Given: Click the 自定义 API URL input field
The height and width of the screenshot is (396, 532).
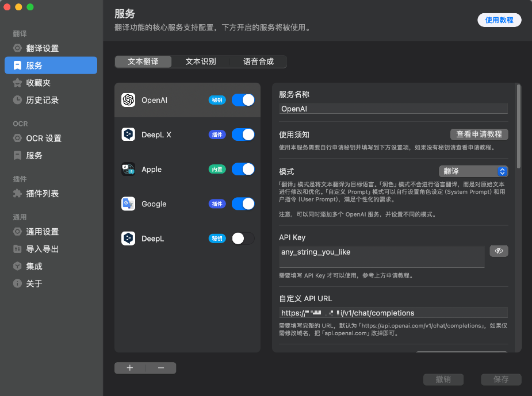Looking at the screenshot, I should 393,313.
